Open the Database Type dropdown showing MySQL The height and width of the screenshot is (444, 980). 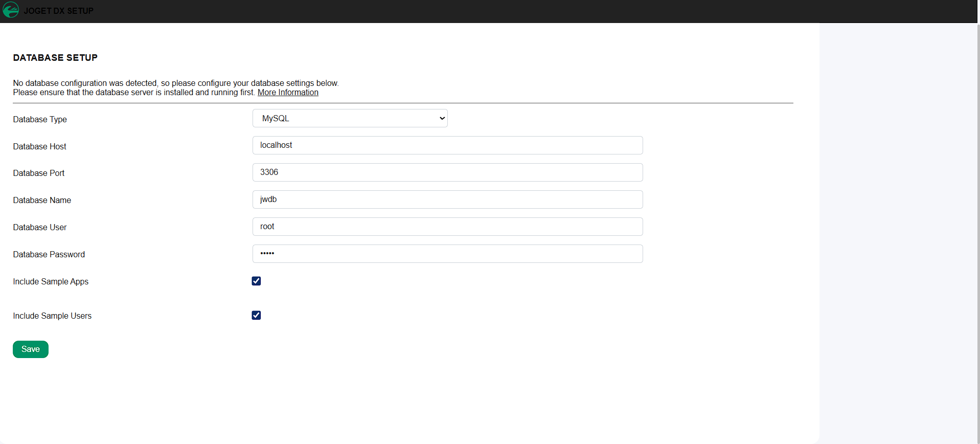[350, 118]
